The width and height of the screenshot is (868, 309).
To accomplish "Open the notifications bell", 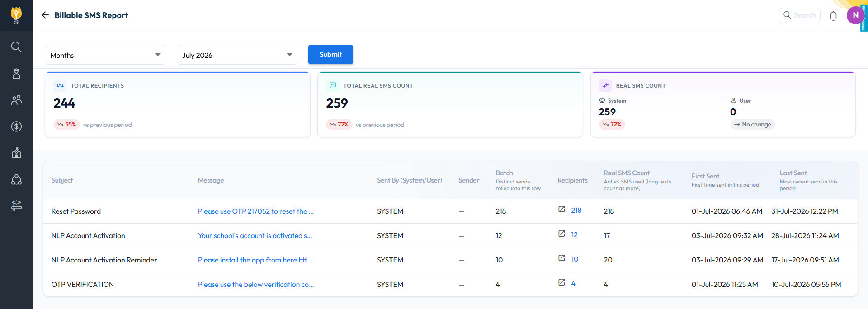I will coord(833,16).
